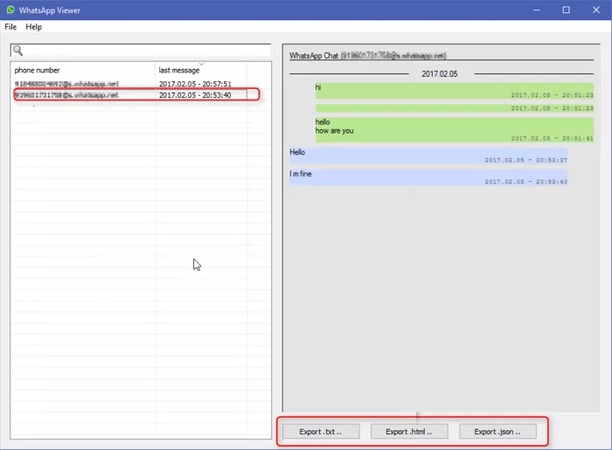Click the 2017.02.05 date separator in chat

(x=439, y=74)
